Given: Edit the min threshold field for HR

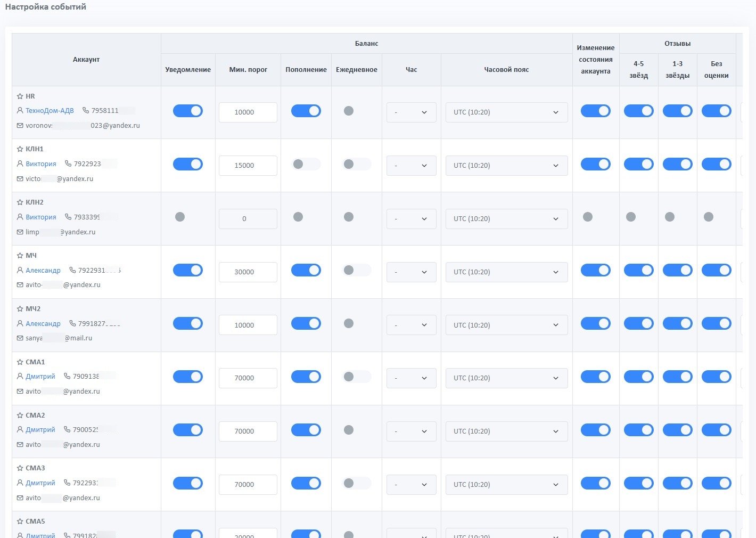Looking at the screenshot, I should point(248,112).
